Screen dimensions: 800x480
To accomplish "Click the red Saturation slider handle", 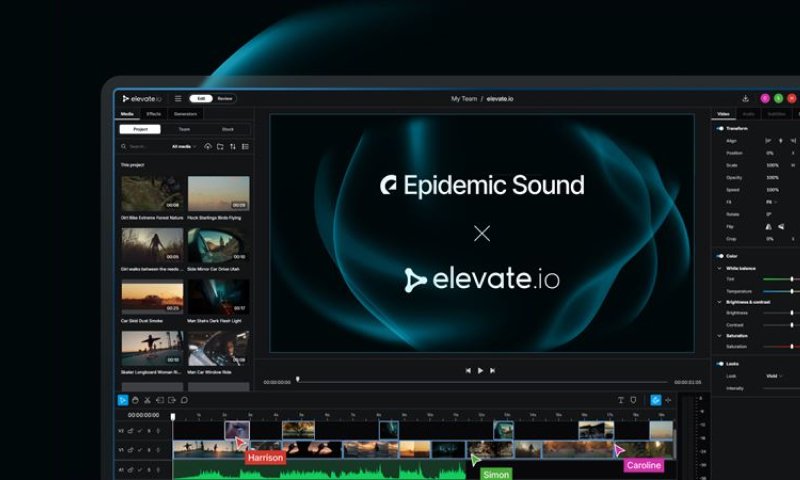I will (792, 346).
